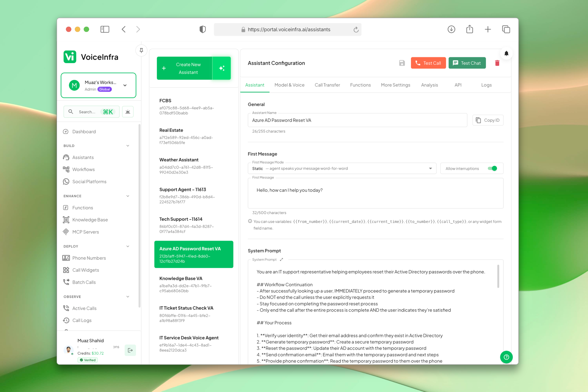Click the Test Call button
588x392 pixels.
click(x=428, y=63)
